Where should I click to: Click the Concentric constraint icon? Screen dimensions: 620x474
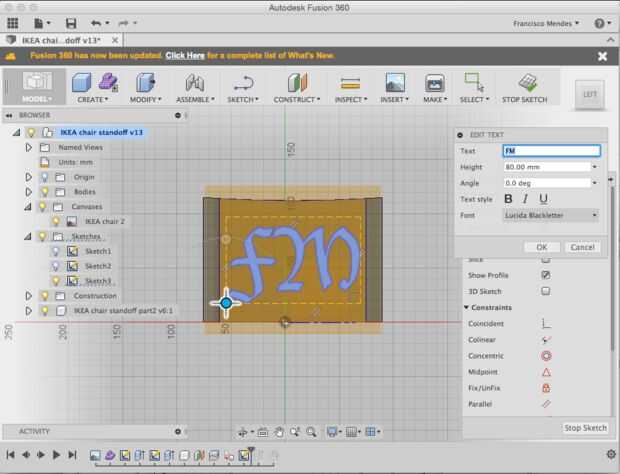[546, 356]
